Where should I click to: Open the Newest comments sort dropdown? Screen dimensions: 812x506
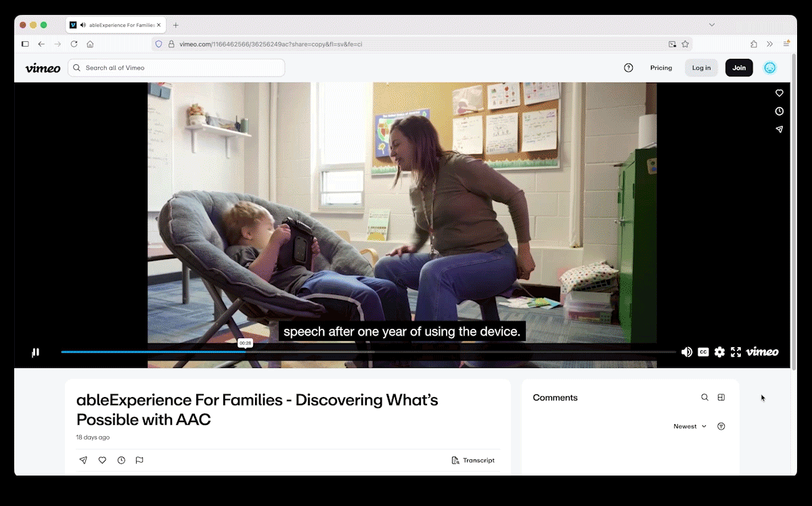pos(688,426)
